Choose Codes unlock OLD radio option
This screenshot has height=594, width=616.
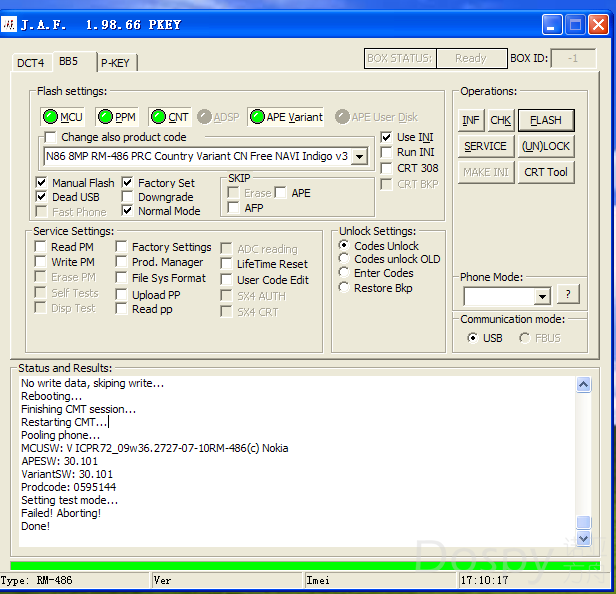coord(344,259)
